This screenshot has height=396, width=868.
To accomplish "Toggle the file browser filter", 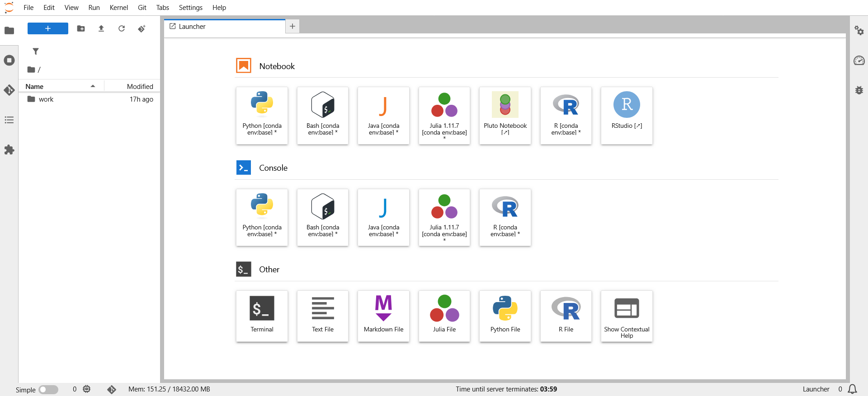I will tap(36, 51).
